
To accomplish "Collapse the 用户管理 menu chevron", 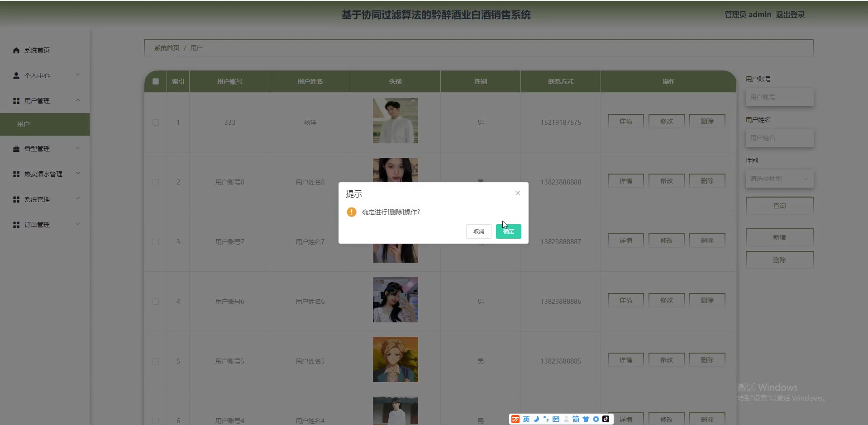I will pyautogui.click(x=78, y=100).
